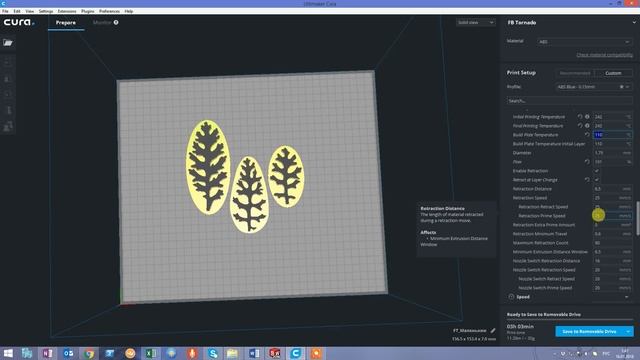Image resolution: width=640 pixels, height=360 pixels.
Task: Open the Settings menu
Action: [46, 11]
